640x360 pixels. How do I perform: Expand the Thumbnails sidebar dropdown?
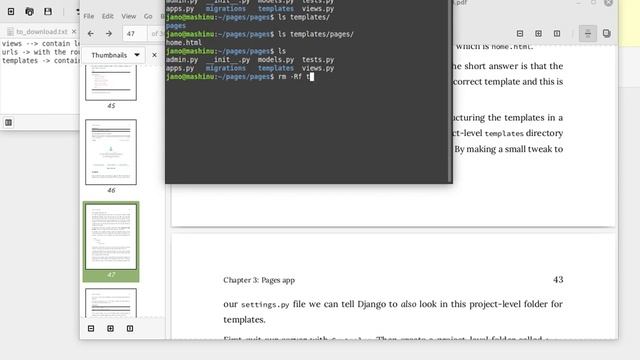pos(114,55)
